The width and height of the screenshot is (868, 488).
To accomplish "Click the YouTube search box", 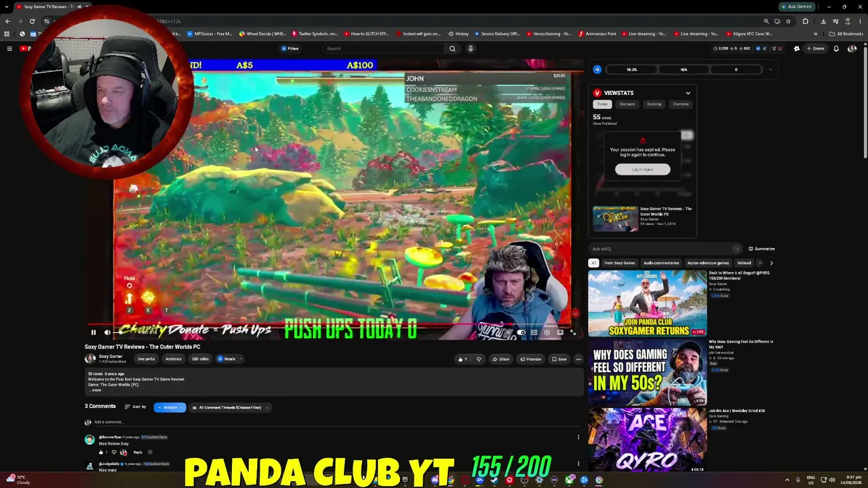I will point(384,49).
